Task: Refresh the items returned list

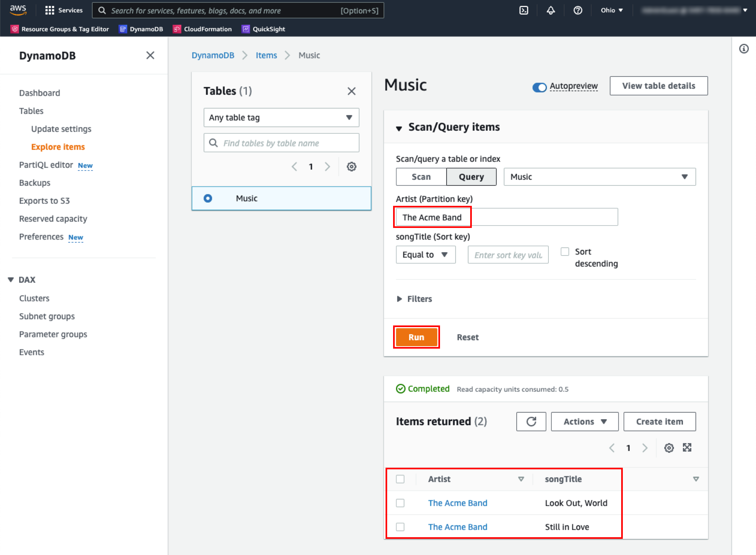Action: click(531, 422)
